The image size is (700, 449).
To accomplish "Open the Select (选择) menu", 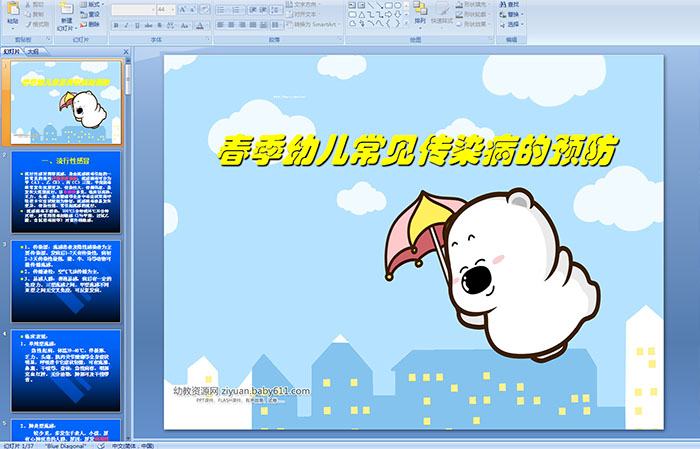I will click(511, 24).
